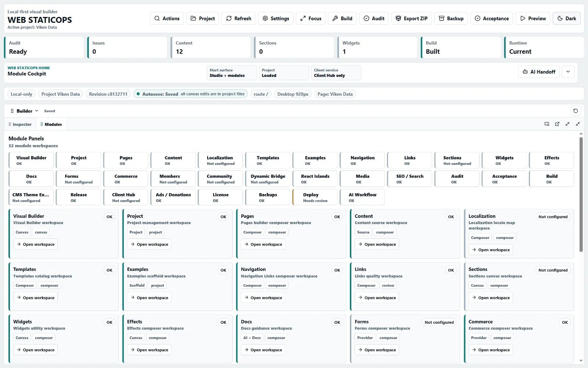Open the Acceptance check button
The width and height of the screenshot is (588, 368).
(x=492, y=18)
